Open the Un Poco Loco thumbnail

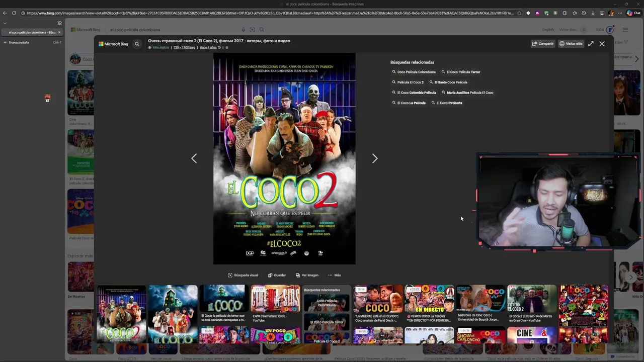point(275,335)
